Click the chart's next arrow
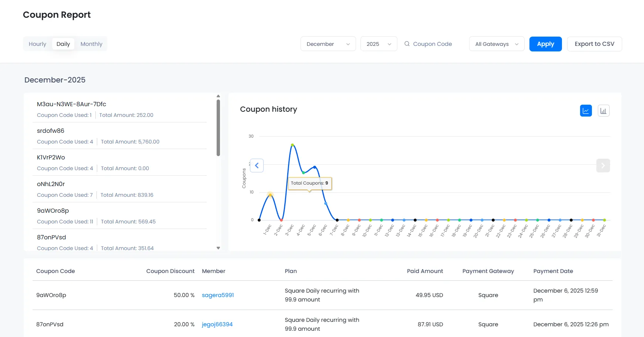This screenshot has height=337, width=644. point(603,165)
